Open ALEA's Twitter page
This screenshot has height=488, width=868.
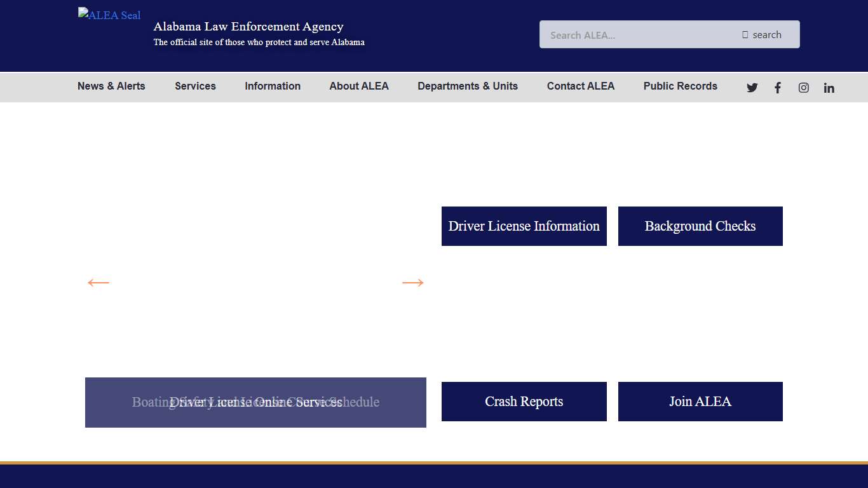pyautogui.click(x=752, y=87)
